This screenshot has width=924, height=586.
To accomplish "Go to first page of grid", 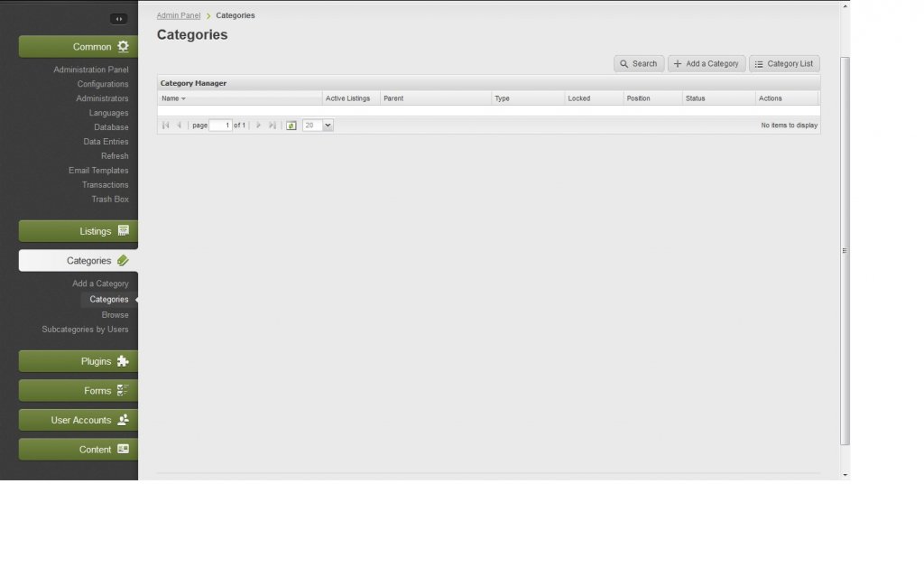I will tap(166, 125).
